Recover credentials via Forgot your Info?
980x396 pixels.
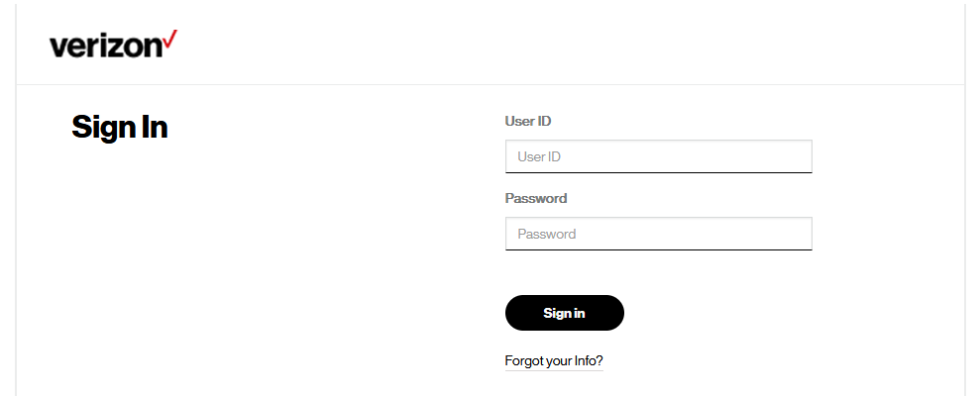pos(554,361)
